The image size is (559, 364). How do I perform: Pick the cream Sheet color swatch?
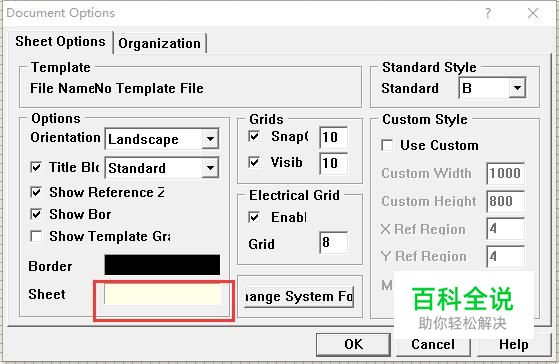click(162, 294)
